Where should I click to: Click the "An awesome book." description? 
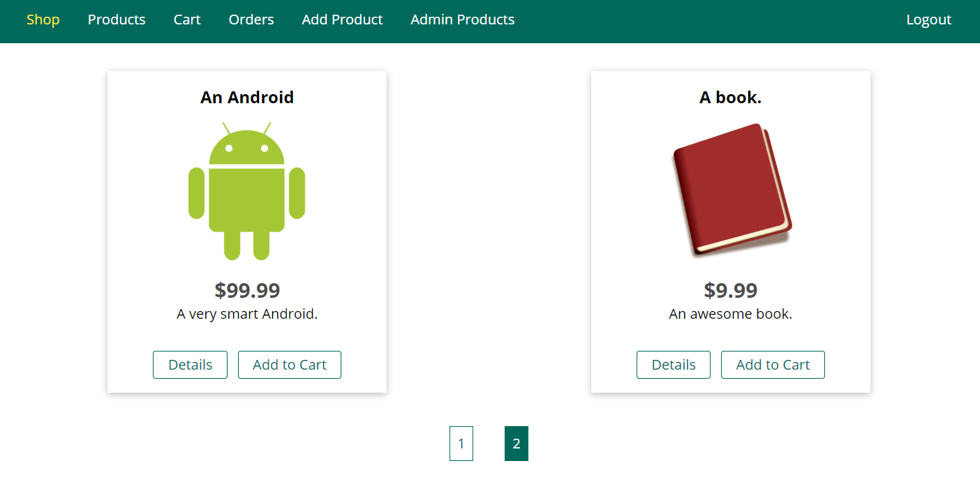(x=730, y=314)
